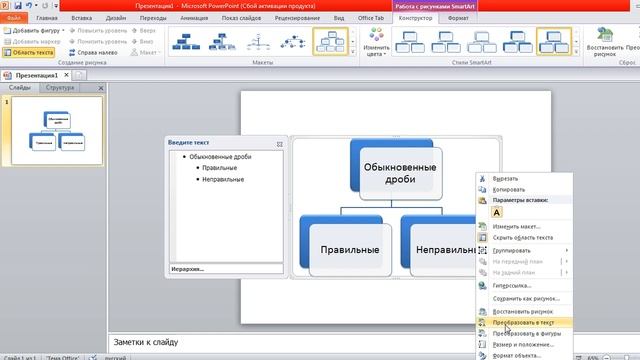Expand Группировать submenu arrow
Viewport: 640px width, 360px height.
click(567, 250)
